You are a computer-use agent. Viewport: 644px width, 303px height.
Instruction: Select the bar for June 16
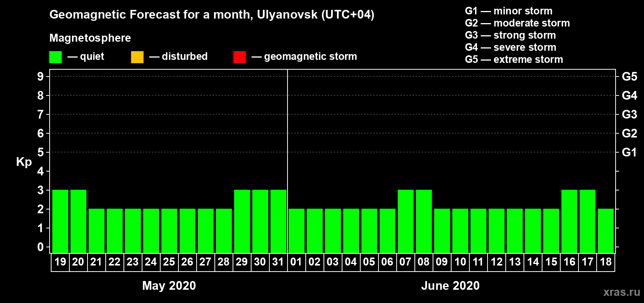[x=569, y=221]
